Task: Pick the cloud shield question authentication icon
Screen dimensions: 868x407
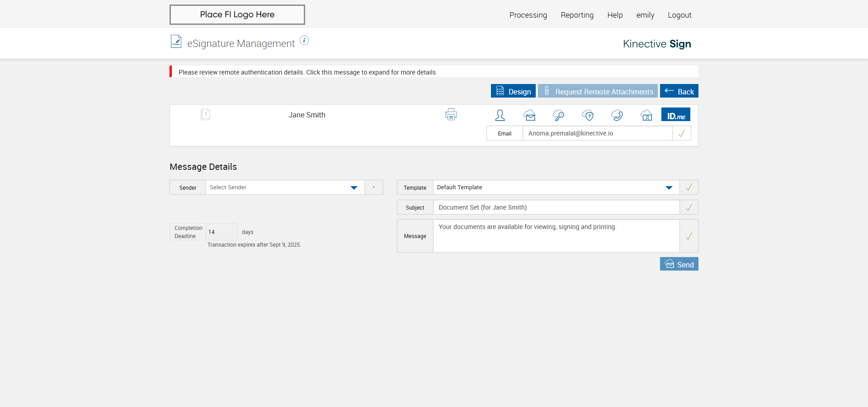Action: (x=588, y=115)
